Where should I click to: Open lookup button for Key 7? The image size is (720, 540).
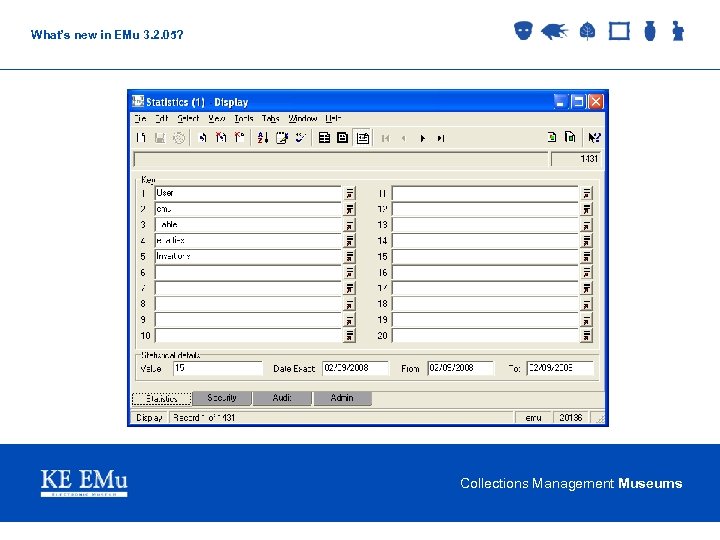[349, 288]
